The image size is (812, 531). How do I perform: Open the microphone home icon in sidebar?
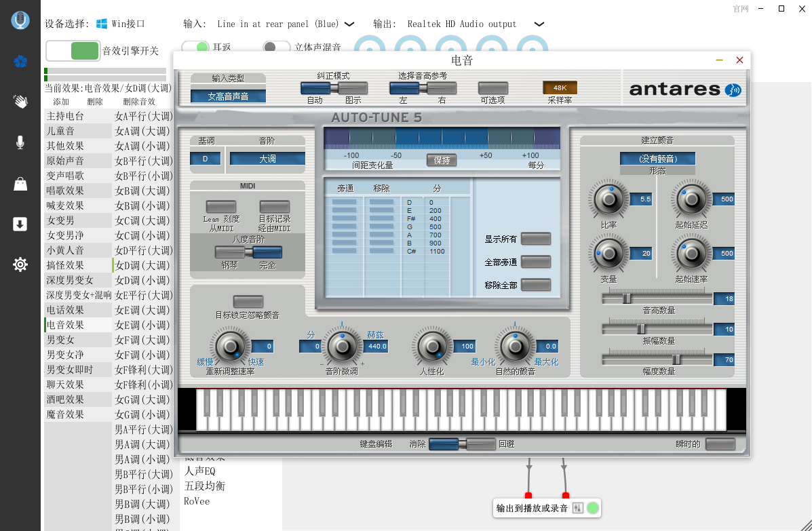(20, 20)
